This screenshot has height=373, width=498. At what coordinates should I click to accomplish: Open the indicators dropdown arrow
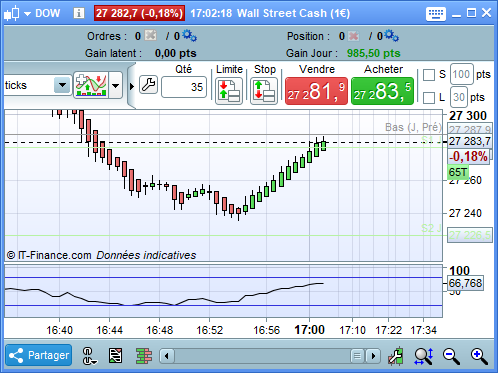116,86
